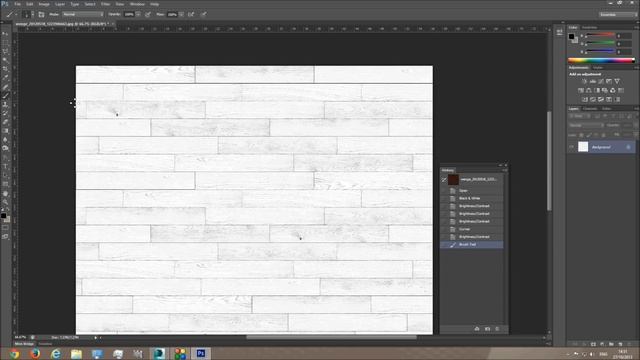Screen dimensions: 640x360
Task: Toggle pressure for size button
Action: point(203,14)
